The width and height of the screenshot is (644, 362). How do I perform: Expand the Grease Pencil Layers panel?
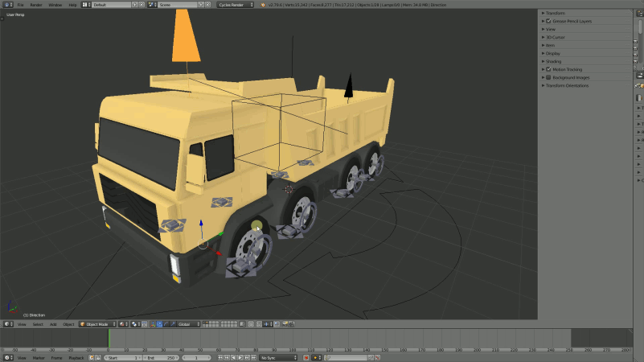(x=572, y=21)
